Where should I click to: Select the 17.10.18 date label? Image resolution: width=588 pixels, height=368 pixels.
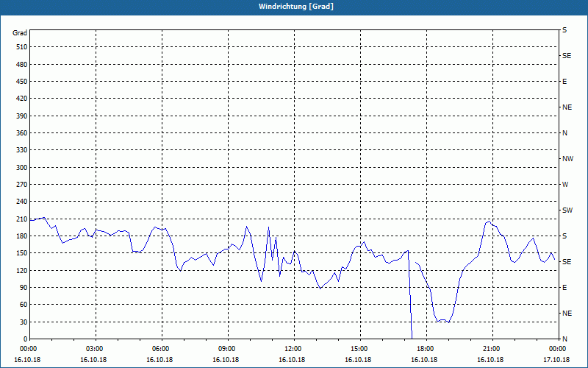556,359
